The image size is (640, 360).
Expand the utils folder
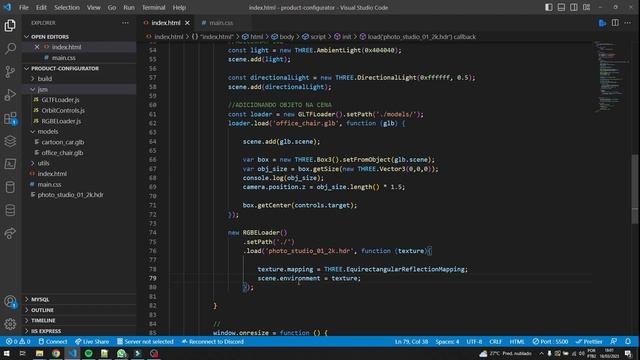coord(43,163)
